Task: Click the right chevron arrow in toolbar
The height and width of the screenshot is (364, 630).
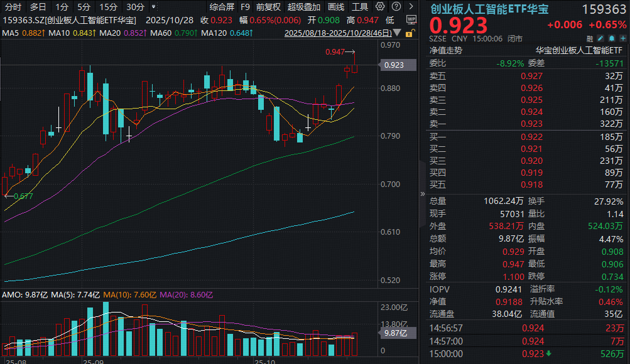Action: coord(411,6)
